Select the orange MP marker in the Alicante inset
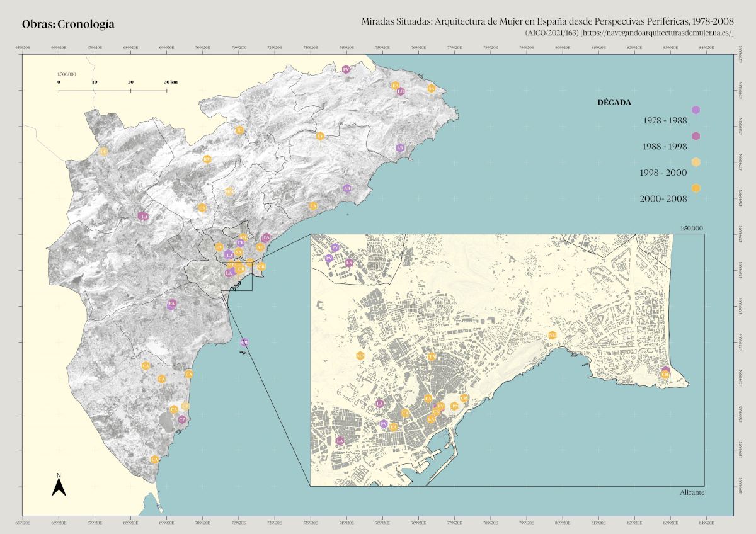This screenshot has height=534, width=756. pos(360,356)
